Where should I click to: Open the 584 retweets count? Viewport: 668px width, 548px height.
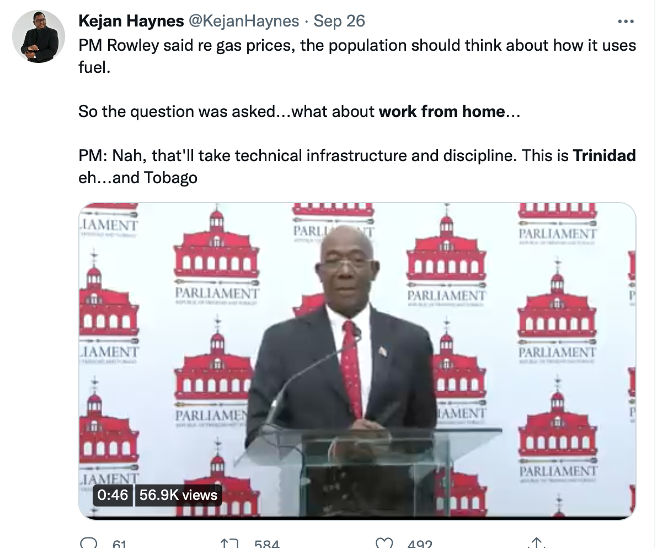267,544
